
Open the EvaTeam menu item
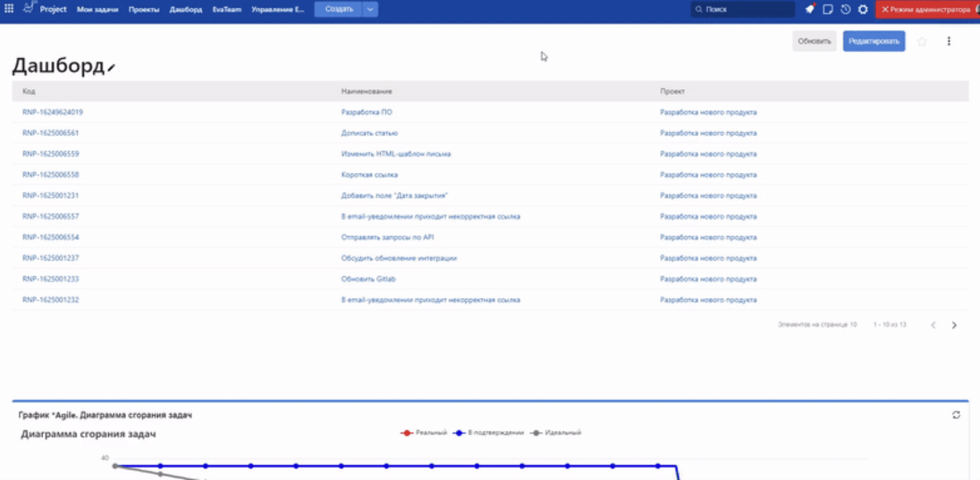227,9
